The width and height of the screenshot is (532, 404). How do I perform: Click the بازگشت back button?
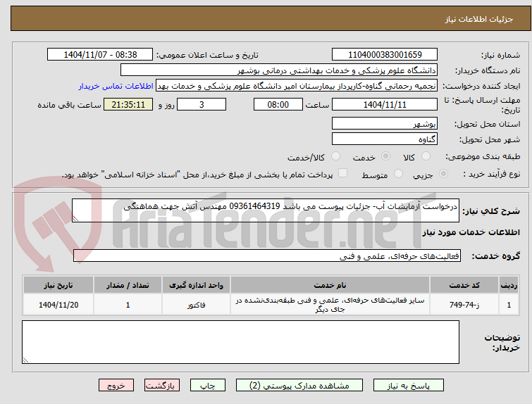pos(162,386)
